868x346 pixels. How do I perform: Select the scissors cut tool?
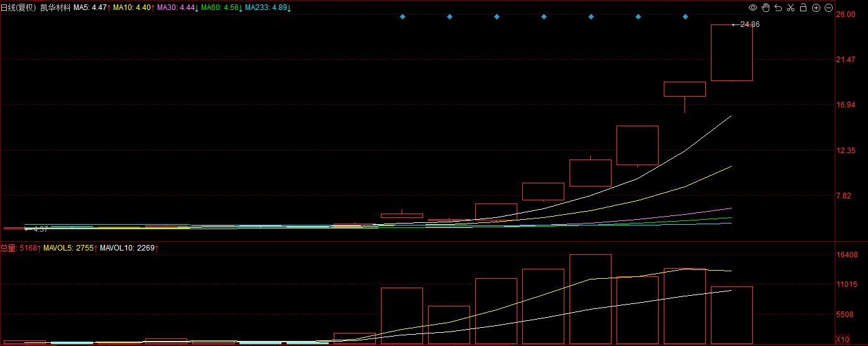pos(791,8)
